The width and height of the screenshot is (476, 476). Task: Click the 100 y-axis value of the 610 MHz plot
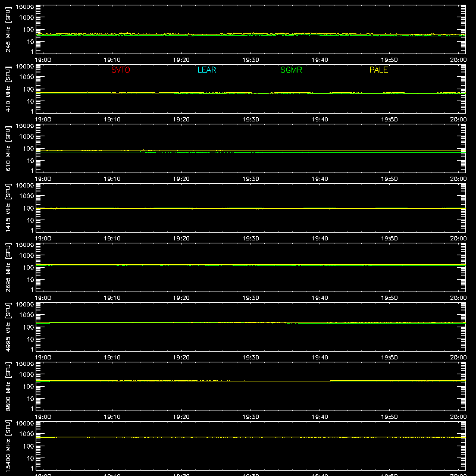(29, 149)
